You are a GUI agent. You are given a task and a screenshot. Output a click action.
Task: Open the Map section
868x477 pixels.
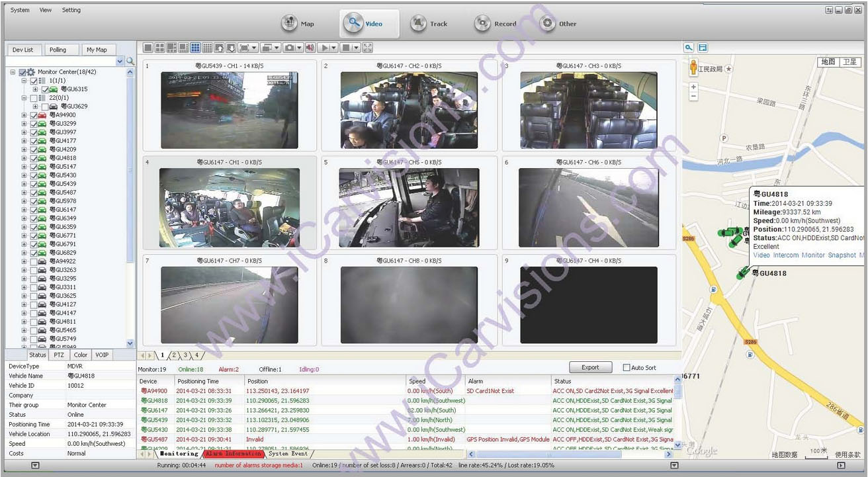pos(298,24)
